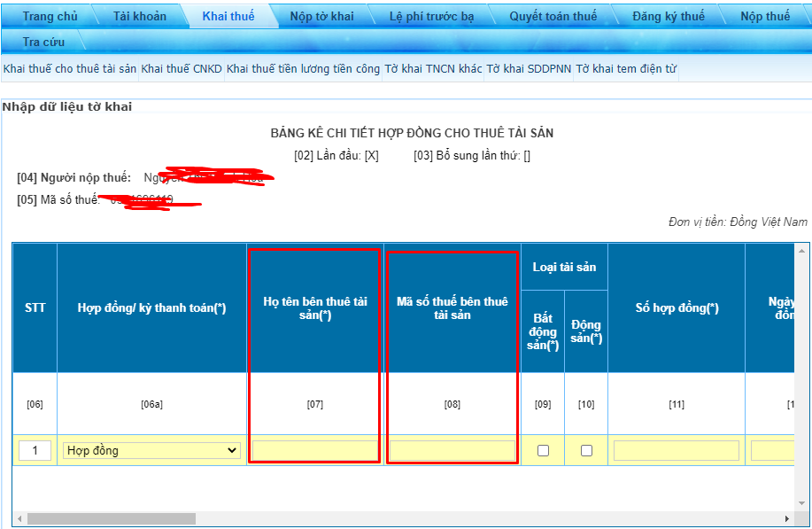Tick the Bất động sản checkbox

(543, 450)
